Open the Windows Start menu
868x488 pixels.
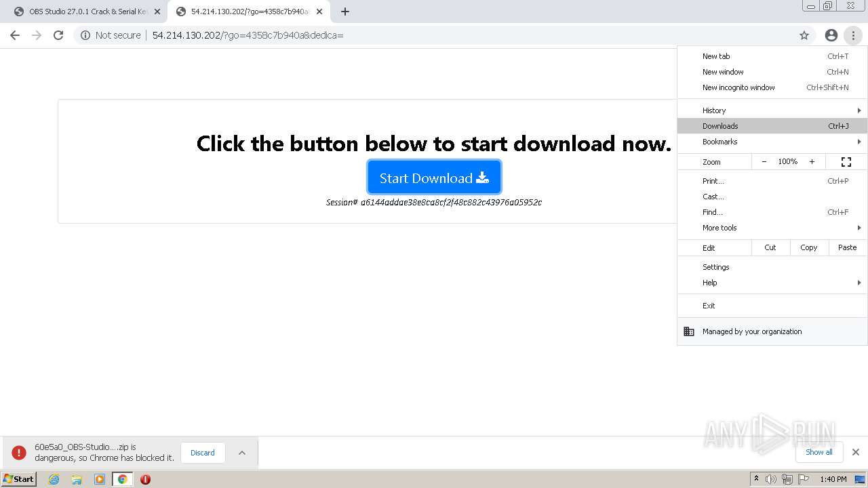[19, 479]
